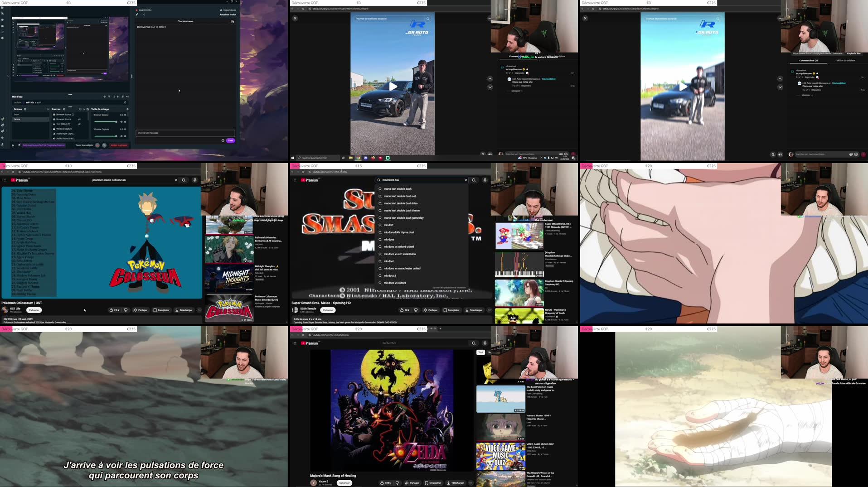Viewport: 868px width, 487px height.
Task: Add a new scene with the plus icon
Action: pos(25,109)
